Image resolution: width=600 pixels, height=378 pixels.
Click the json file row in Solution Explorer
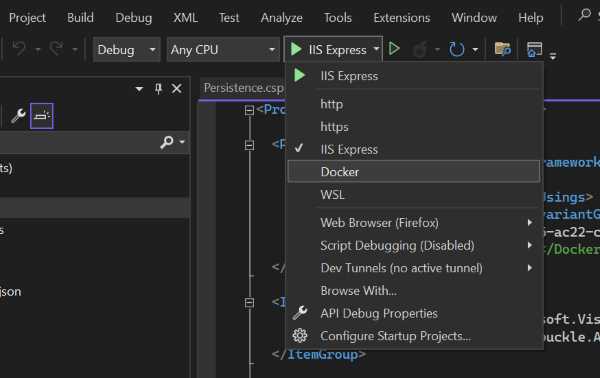95,292
